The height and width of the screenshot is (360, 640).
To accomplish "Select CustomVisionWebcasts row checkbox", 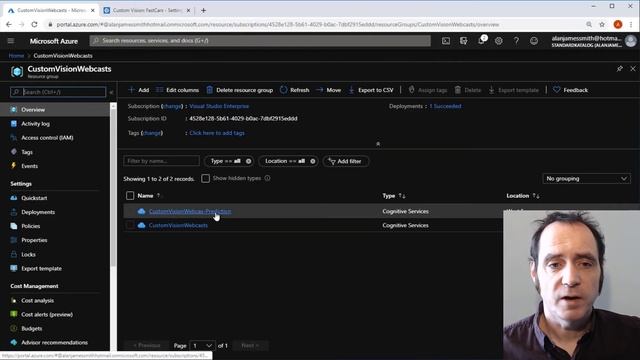I will coord(130,225).
